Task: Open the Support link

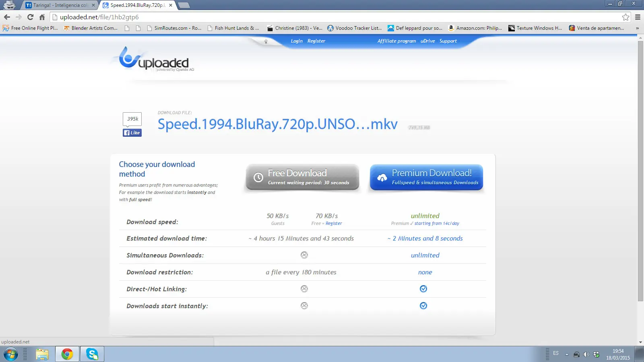Action: coord(448,41)
